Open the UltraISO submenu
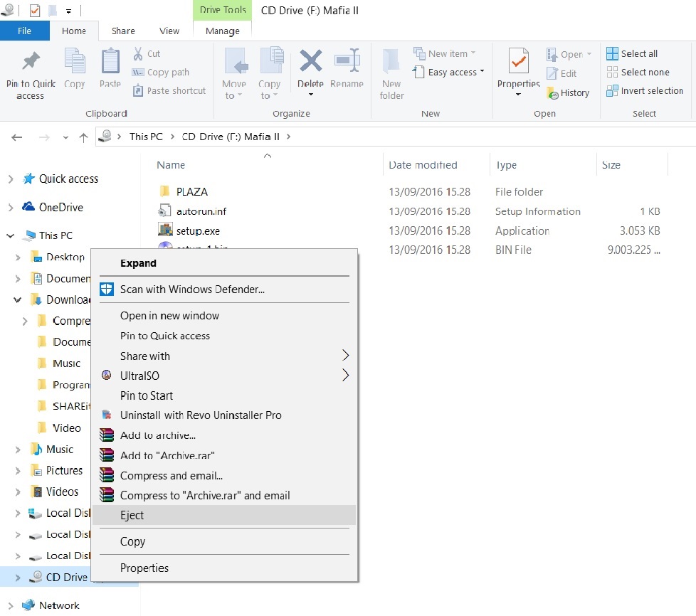The width and height of the screenshot is (696, 616). [x=224, y=376]
